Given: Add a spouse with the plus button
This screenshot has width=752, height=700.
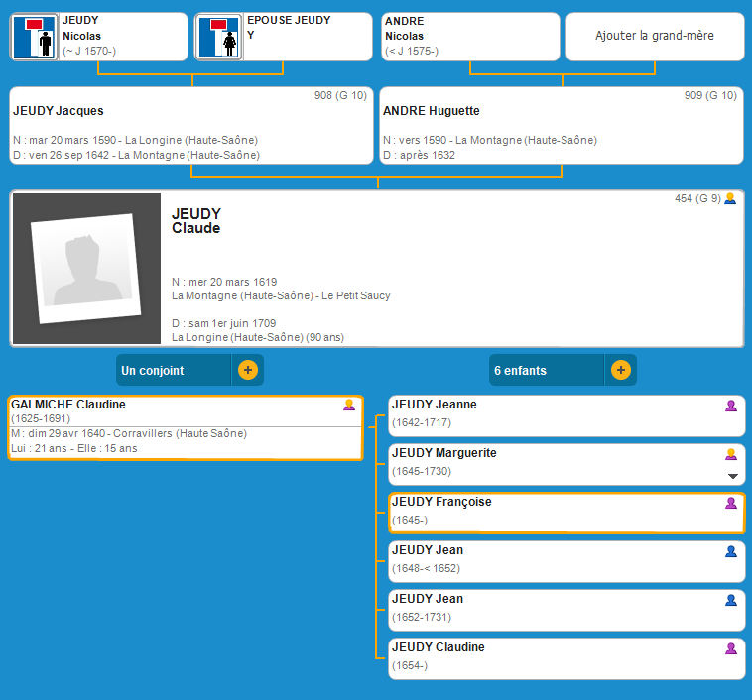Looking at the screenshot, I should [247, 370].
